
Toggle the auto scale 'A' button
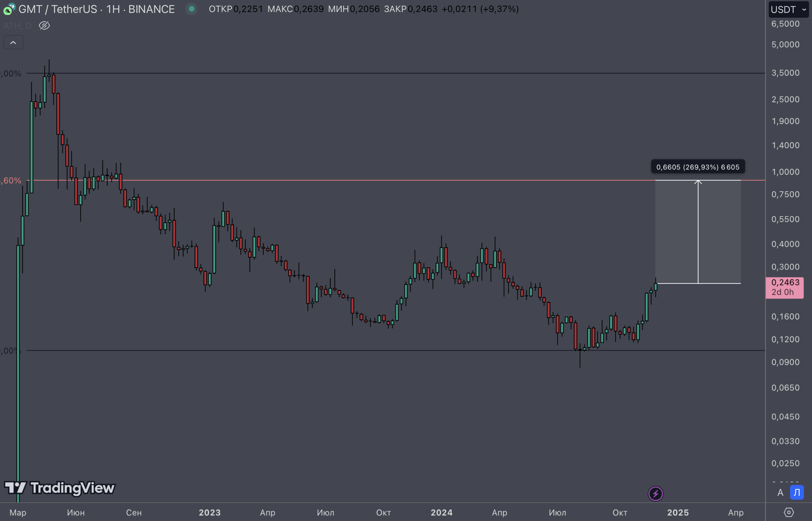pyautogui.click(x=780, y=492)
